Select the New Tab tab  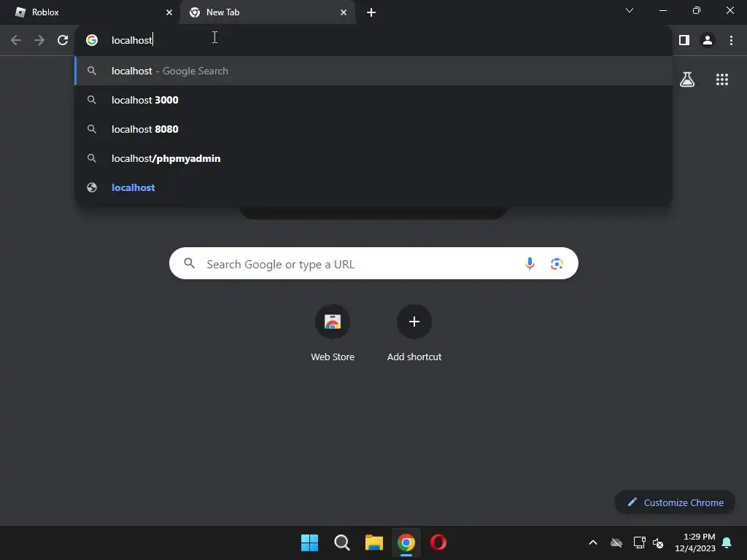click(267, 12)
